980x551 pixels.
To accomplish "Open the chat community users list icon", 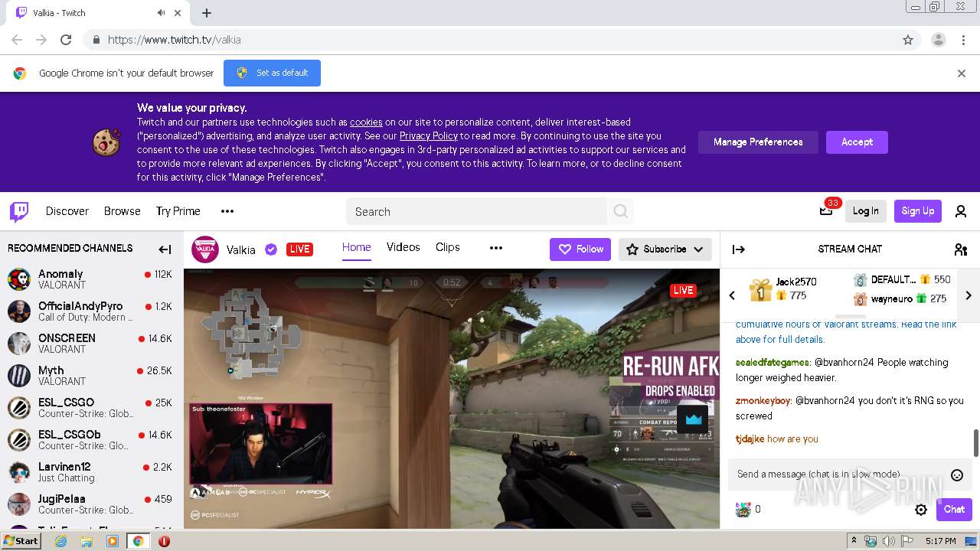I will [961, 249].
